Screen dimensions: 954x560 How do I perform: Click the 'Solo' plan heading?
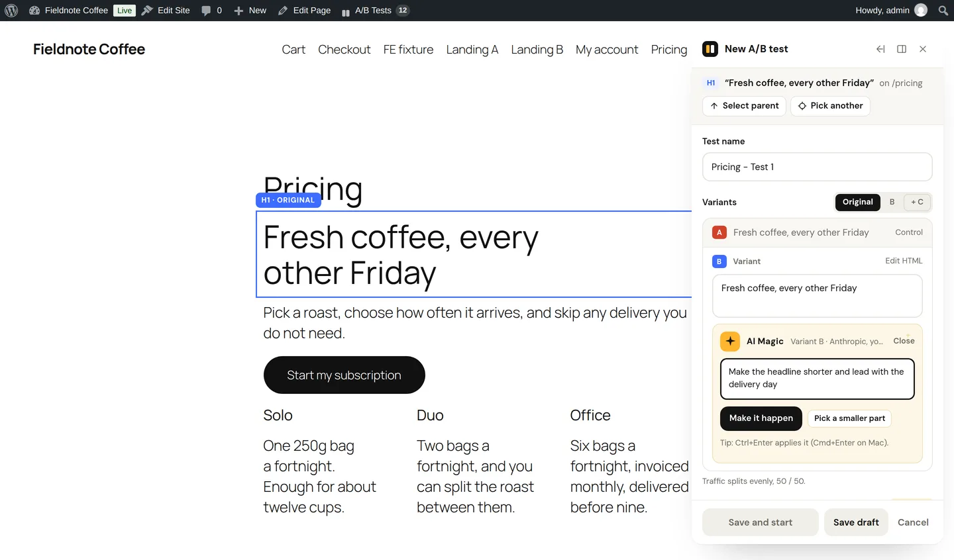click(x=278, y=415)
